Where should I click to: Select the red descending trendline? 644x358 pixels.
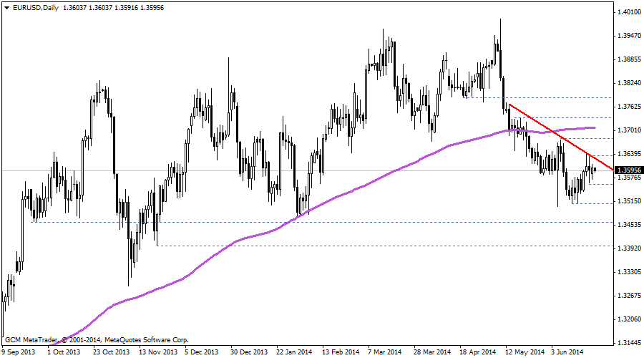(561, 137)
